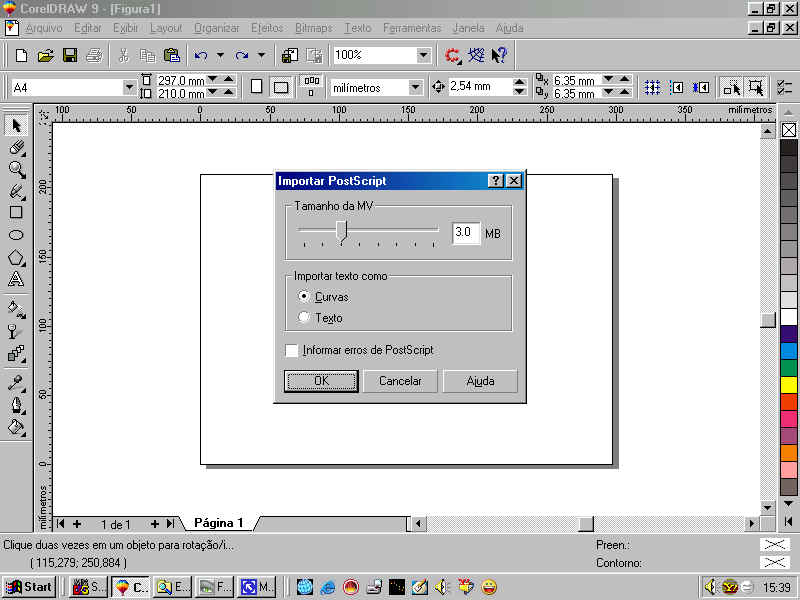Click the Tamanho da MV slider handle
Viewport: 800px width, 600px height.
[x=341, y=231]
